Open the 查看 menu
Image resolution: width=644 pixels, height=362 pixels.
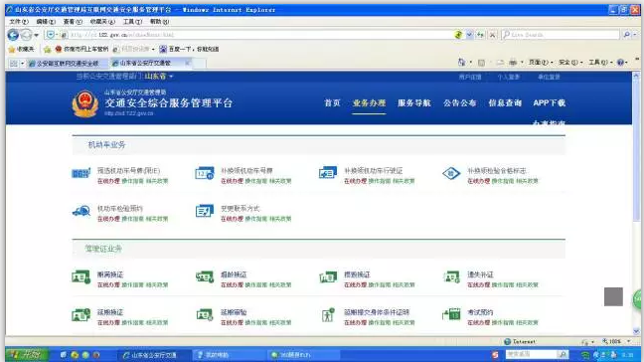pyautogui.click(x=73, y=21)
